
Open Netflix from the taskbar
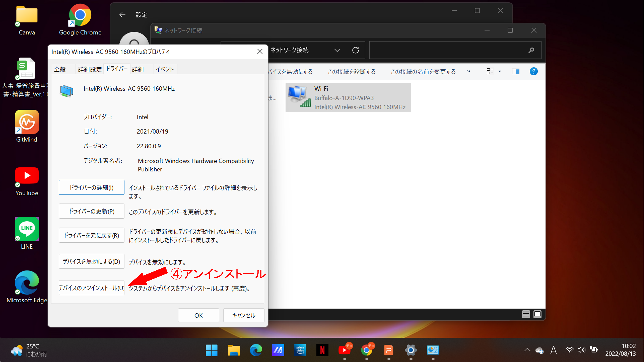[x=322, y=350]
